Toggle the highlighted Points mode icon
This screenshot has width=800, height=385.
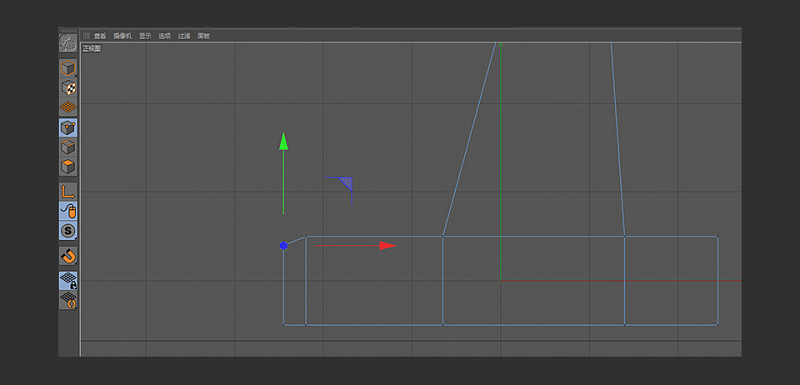68,127
